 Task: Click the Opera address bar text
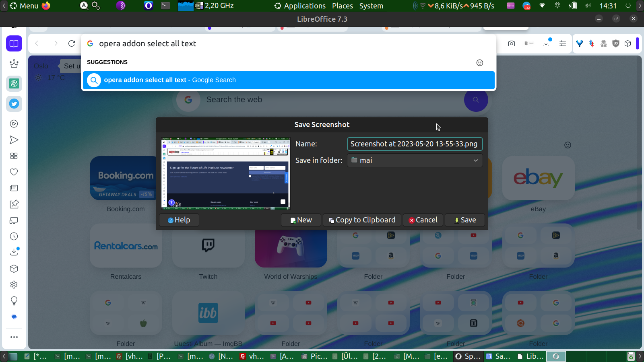[148, 43]
